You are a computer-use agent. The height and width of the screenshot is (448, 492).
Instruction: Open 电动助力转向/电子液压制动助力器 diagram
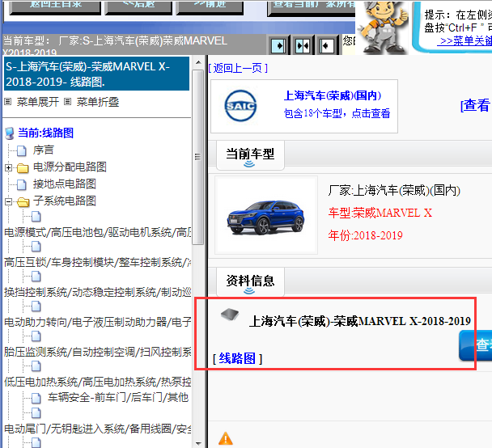pos(97,322)
